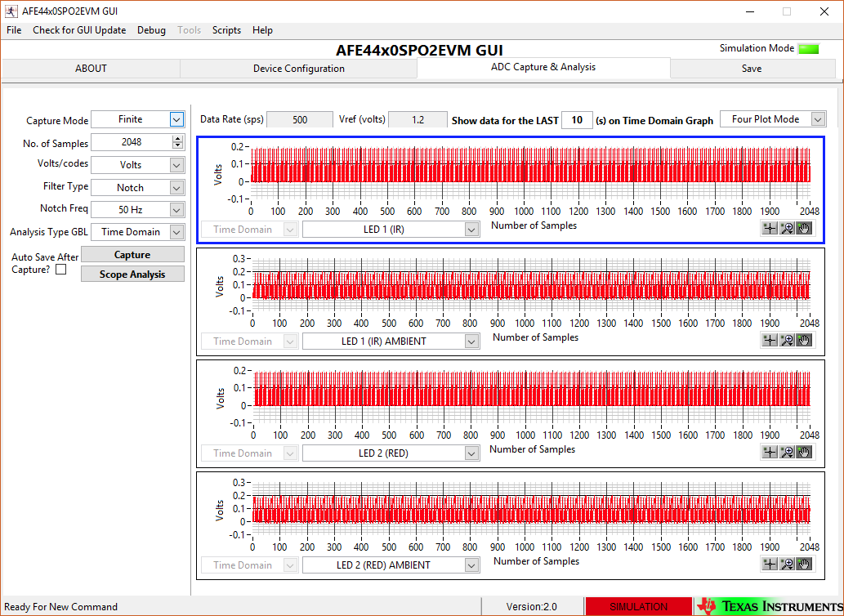
Task: Switch to the Save tab
Action: click(x=752, y=69)
